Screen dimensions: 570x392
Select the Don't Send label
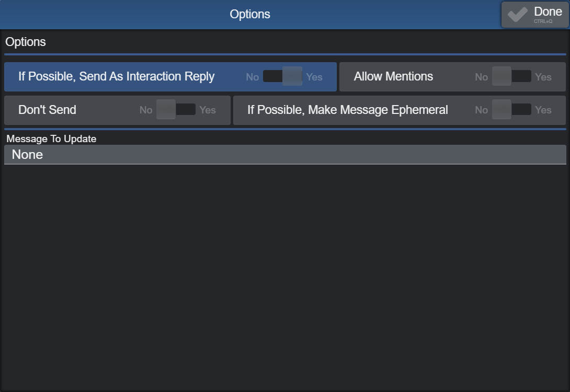click(x=47, y=110)
